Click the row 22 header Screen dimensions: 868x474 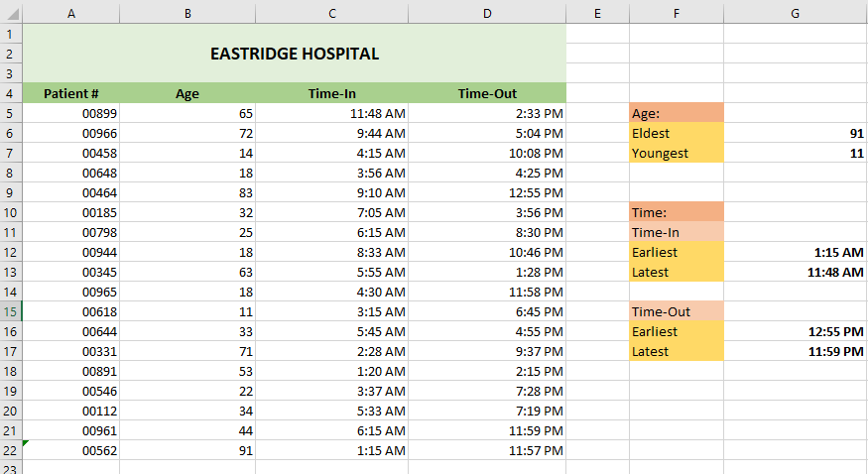click(x=10, y=450)
